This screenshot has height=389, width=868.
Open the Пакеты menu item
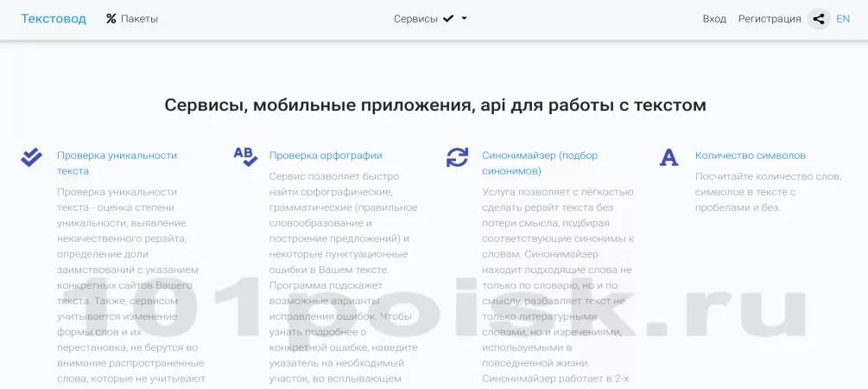[139, 19]
